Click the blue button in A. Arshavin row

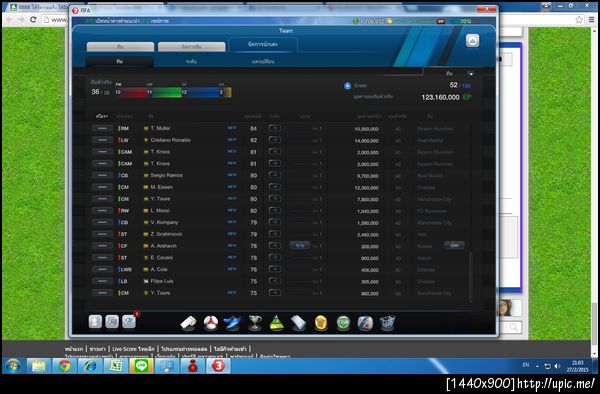300,246
